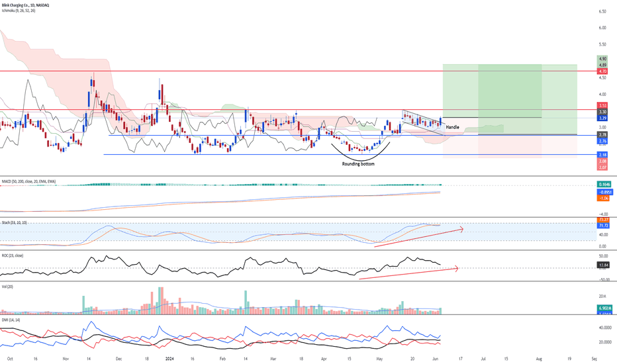Click the ROC (23, close) indicator label

click(13, 255)
